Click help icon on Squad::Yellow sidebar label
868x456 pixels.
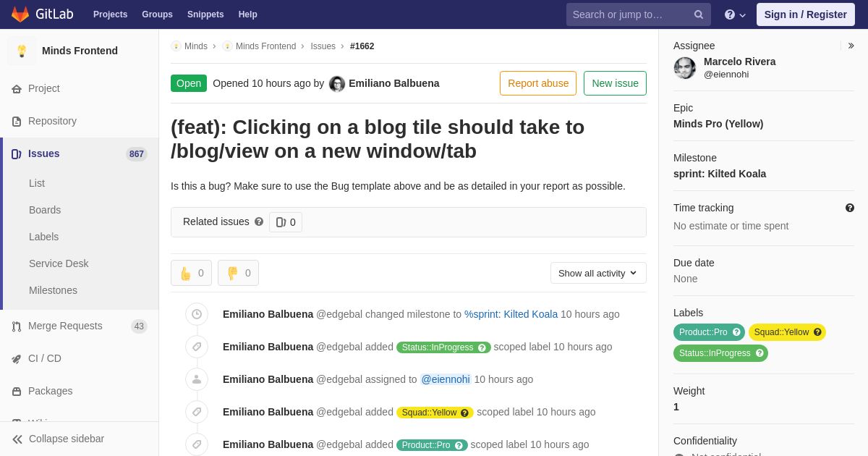coord(817,332)
